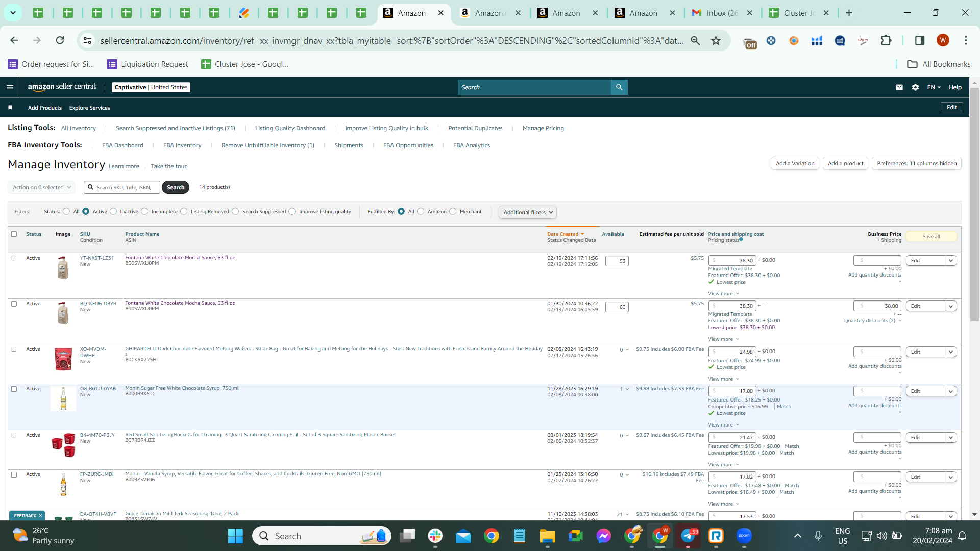Select the Inactive status filter
Image resolution: width=980 pixels, height=551 pixels.
(113, 211)
